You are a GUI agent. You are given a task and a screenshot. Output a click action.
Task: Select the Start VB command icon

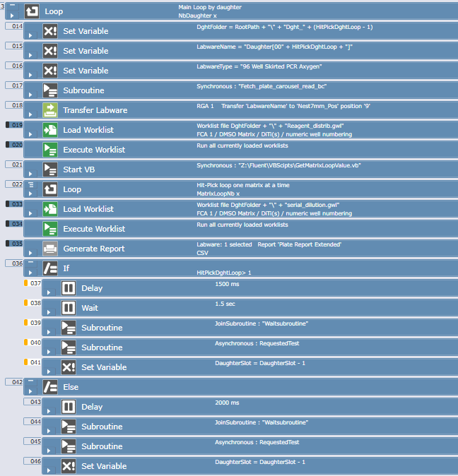coord(50,169)
